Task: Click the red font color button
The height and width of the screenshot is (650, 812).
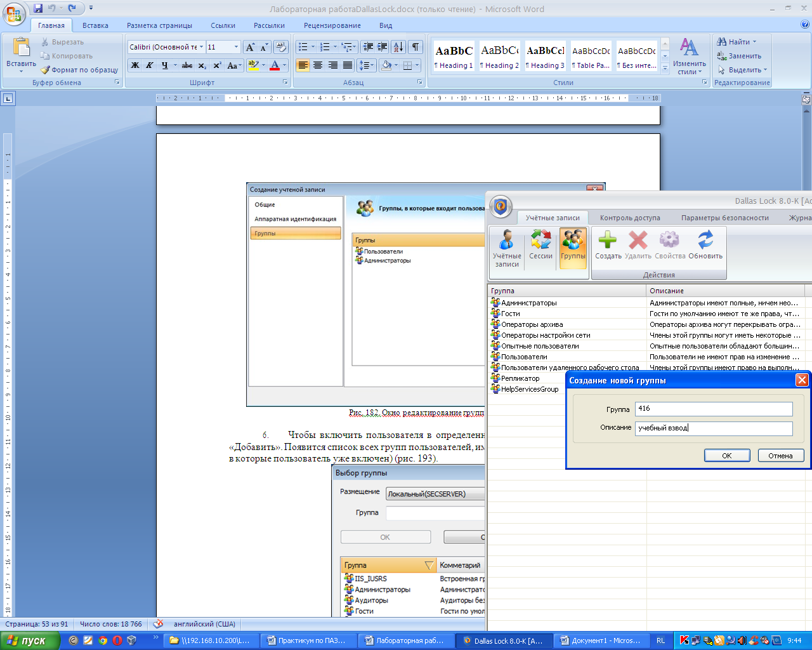Action: click(275, 65)
